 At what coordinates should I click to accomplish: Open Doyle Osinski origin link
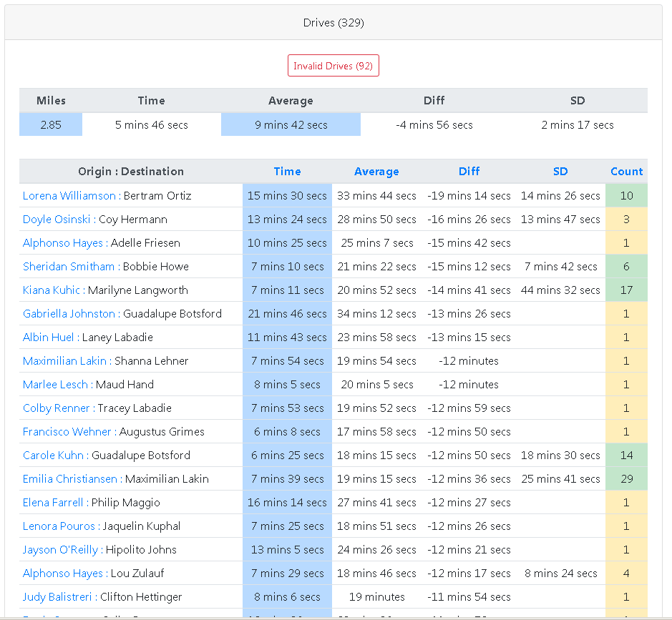pyautogui.click(x=59, y=220)
